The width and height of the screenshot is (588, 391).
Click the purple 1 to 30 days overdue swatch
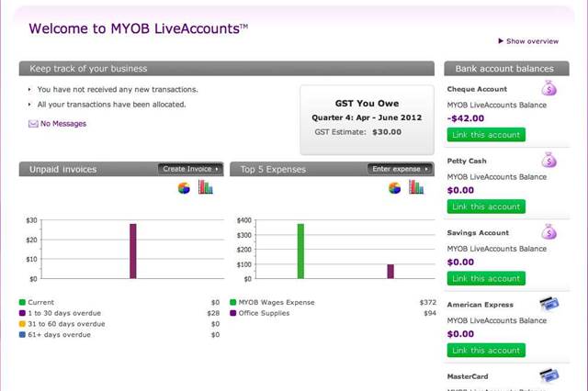tap(23, 313)
